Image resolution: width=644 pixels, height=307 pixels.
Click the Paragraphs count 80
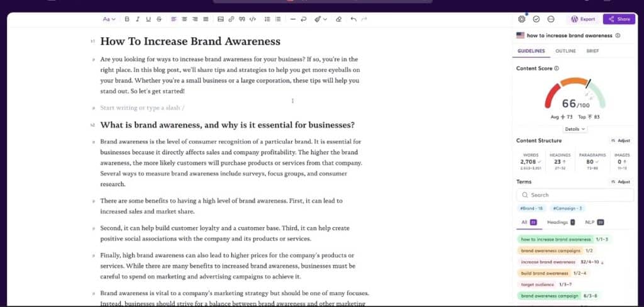pos(592,162)
